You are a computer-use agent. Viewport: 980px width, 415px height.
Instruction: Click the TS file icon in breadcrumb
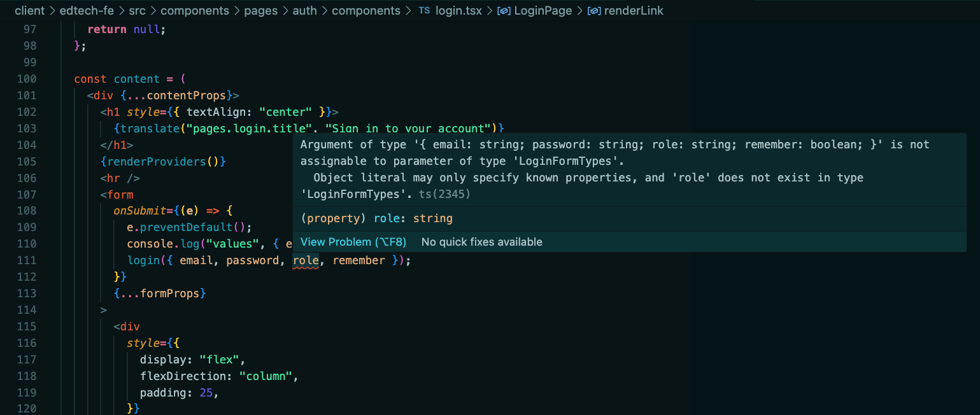pos(424,11)
